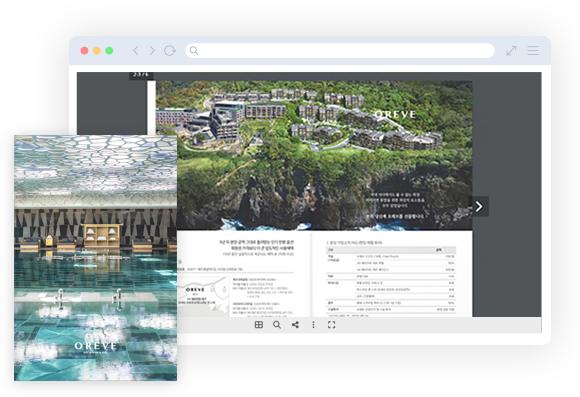
Task: Open the OREVE pool cover brochure thumbnail
Action: (95, 258)
